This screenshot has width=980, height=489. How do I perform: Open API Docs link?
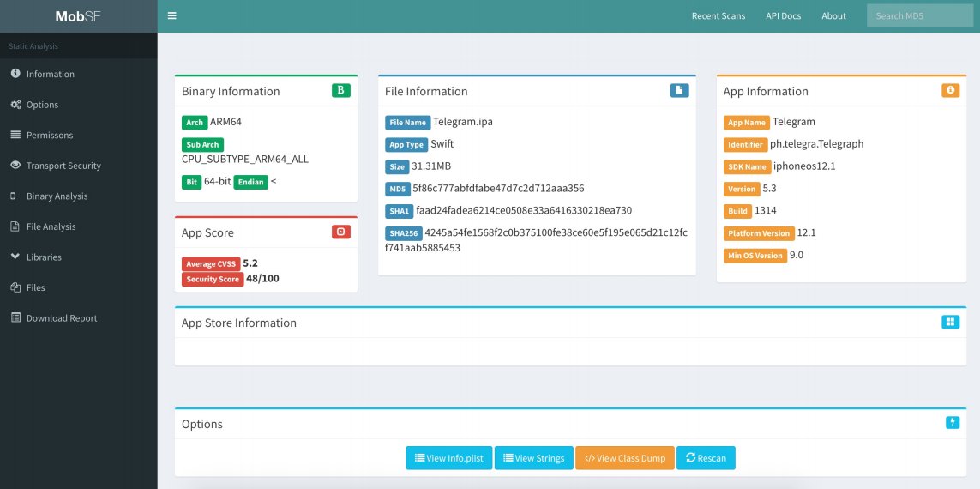tap(783, 16)
